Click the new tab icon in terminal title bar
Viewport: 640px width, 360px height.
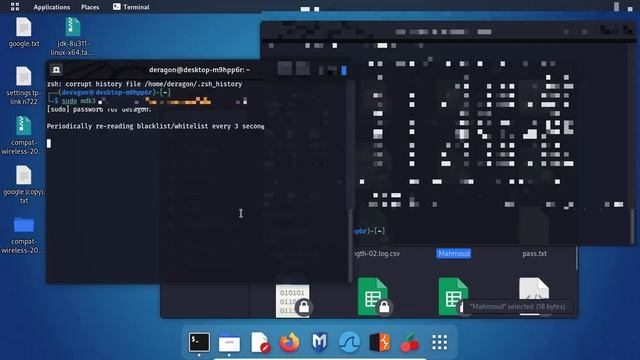tap(56, 70)
